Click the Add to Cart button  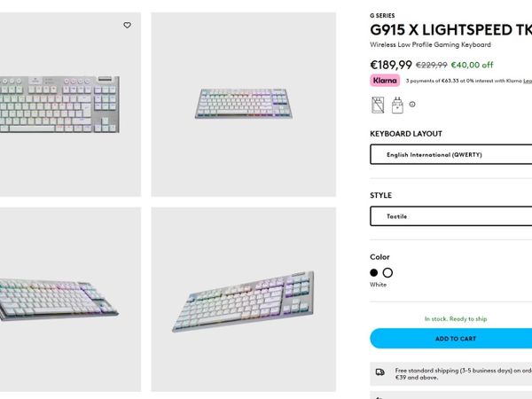tap(450, 339)
